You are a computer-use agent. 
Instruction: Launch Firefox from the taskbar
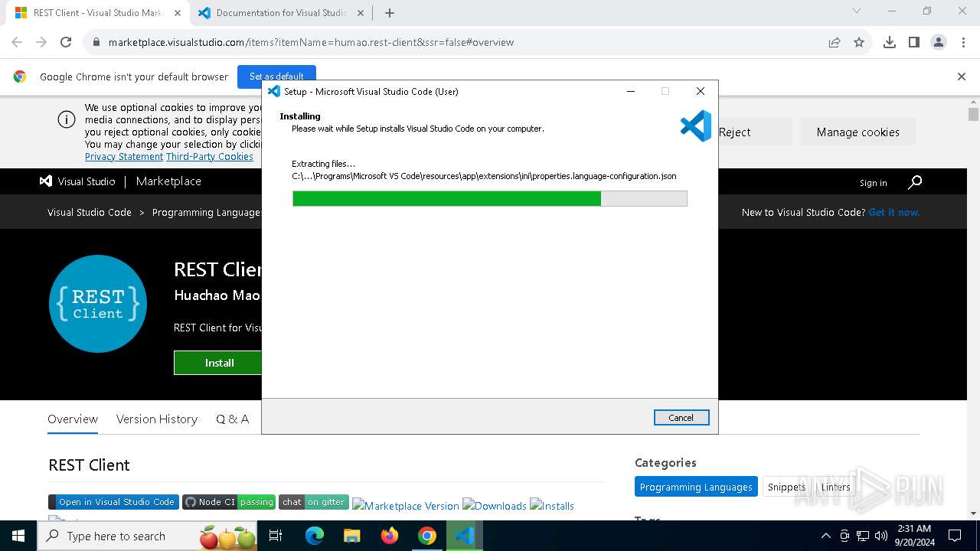(x=390, y=536)
